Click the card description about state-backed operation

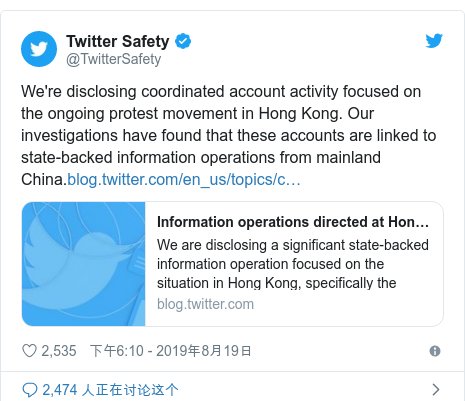pyautogui.click(x=293, y=264)
